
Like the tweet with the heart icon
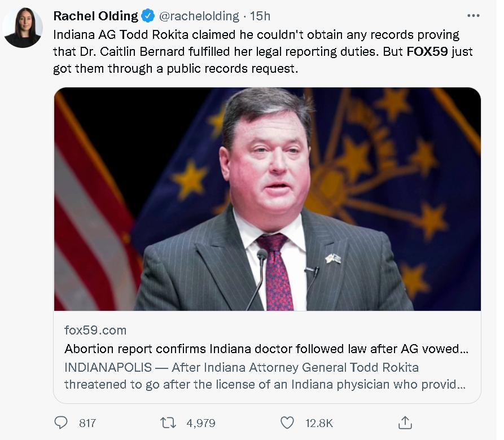[x=287, y=423]
